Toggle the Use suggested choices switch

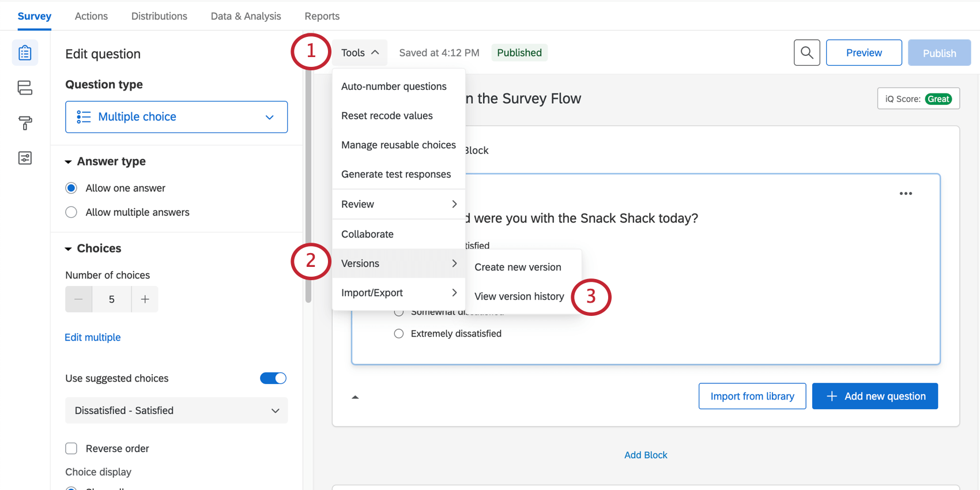pyautogui.click(x=273, y=378)
